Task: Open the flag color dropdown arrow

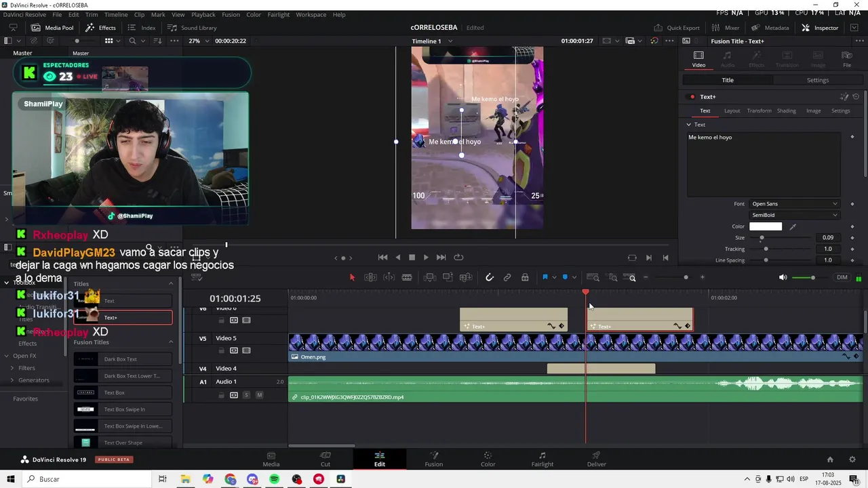Action: click(x=554, y=277)
